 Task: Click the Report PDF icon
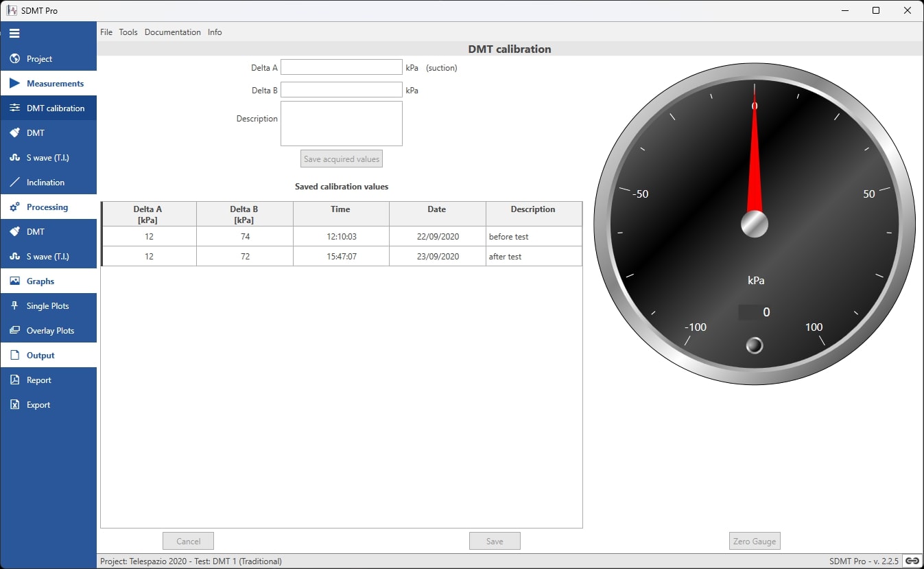coord(14,380)
